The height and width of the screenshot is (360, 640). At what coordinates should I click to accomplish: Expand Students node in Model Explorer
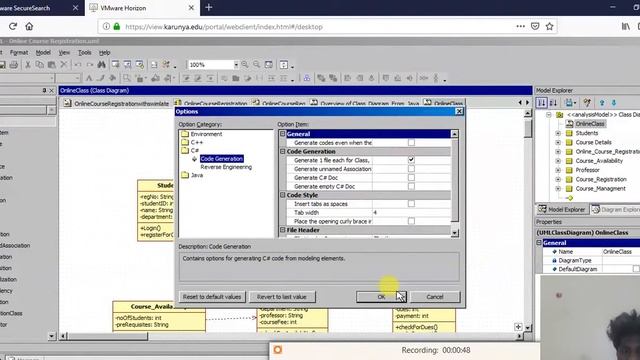pos(558,133)
